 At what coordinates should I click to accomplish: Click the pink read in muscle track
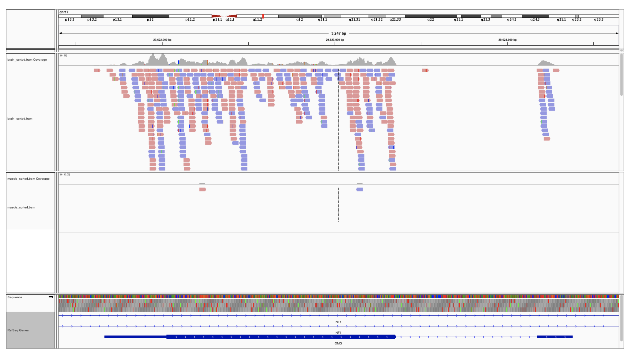[203, 189]
